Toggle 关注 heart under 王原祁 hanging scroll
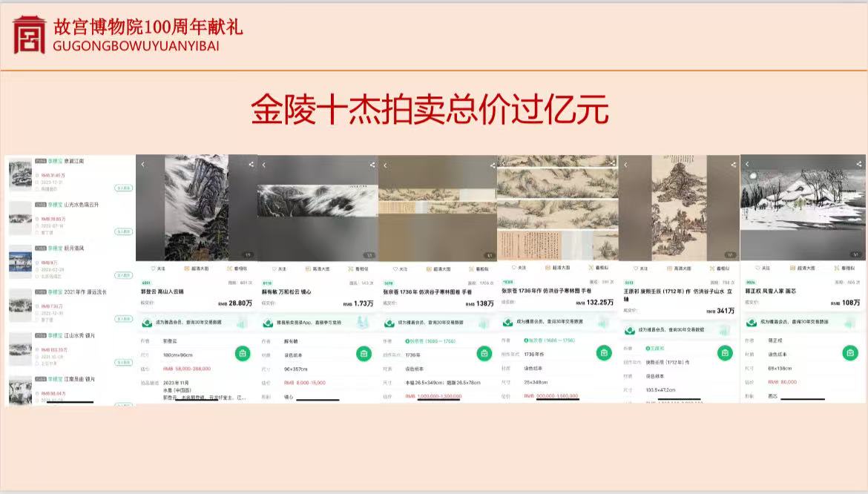 click(x=639, y=269)
